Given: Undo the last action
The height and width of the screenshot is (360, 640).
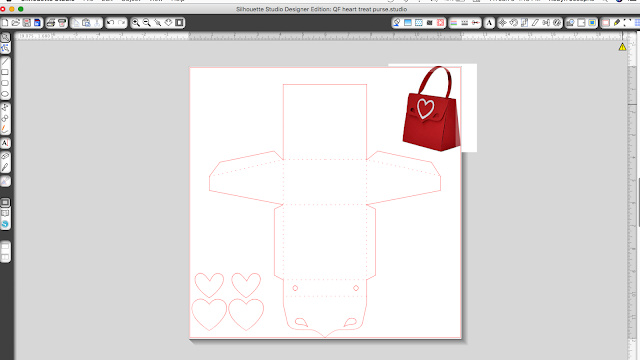Looking at the screenshot, I should click(110, 23).
